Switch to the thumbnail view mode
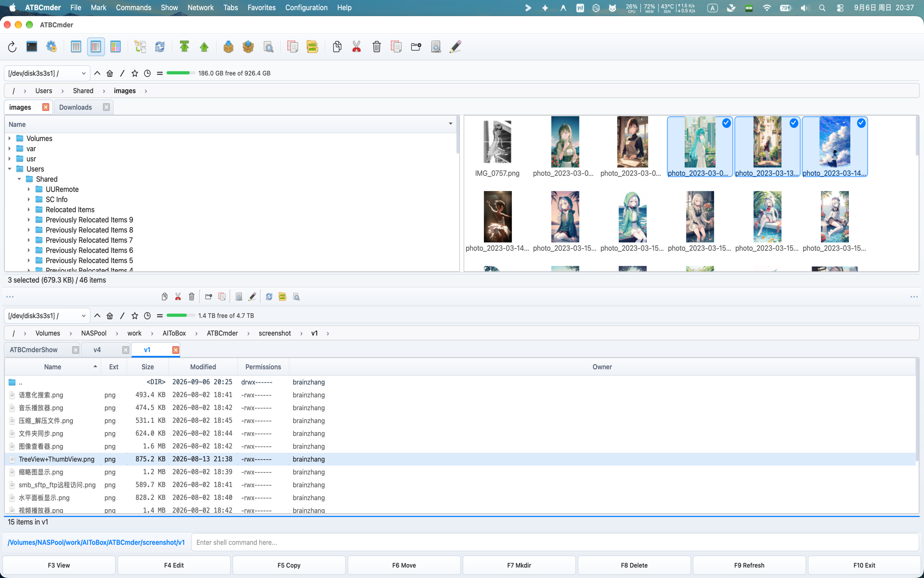The height and width of the screenshot is (578, 924). click(115, 47)
